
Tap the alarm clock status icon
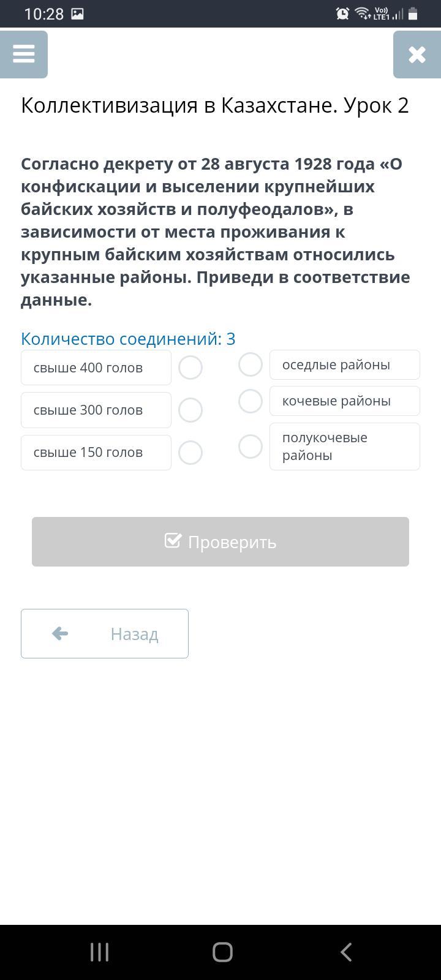coord(342,13)
